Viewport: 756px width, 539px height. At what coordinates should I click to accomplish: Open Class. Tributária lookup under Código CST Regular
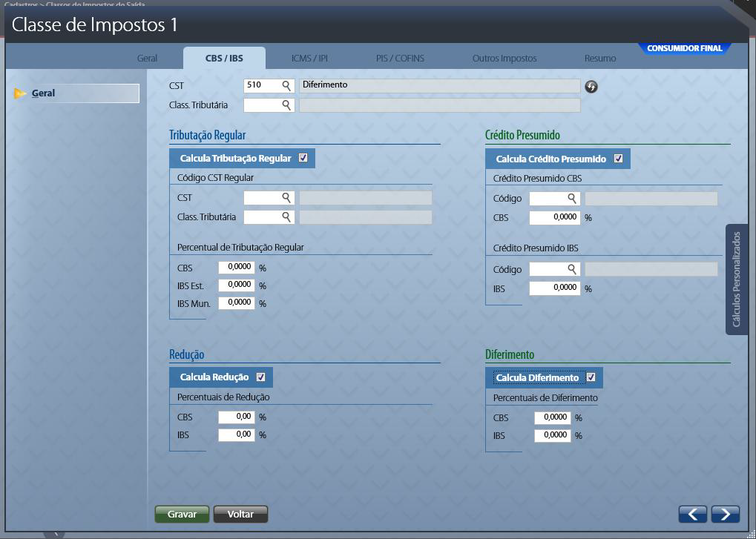pyautogui.click(x=286, y=217)
